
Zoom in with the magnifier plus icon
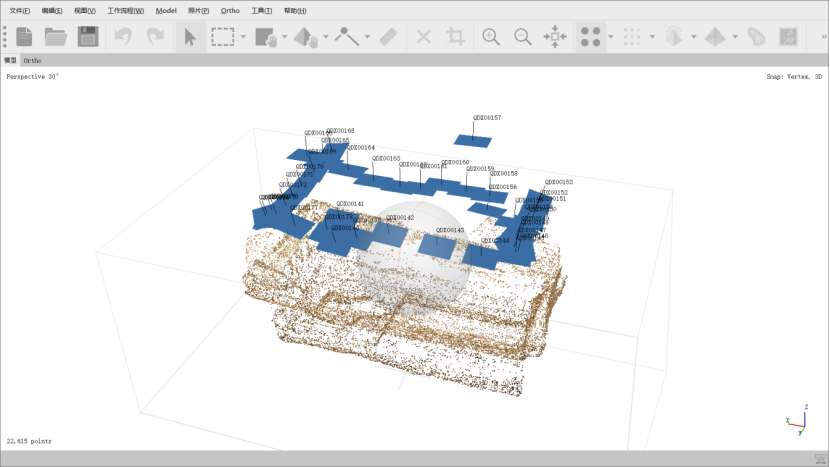(x=491, y=37)
